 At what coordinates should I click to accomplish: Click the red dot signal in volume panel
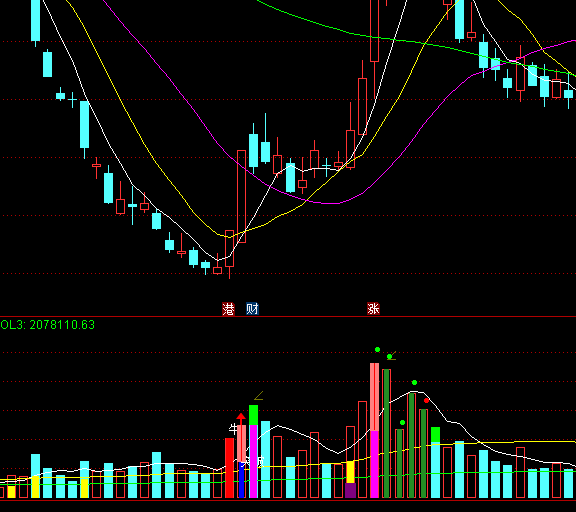[426, 400]
